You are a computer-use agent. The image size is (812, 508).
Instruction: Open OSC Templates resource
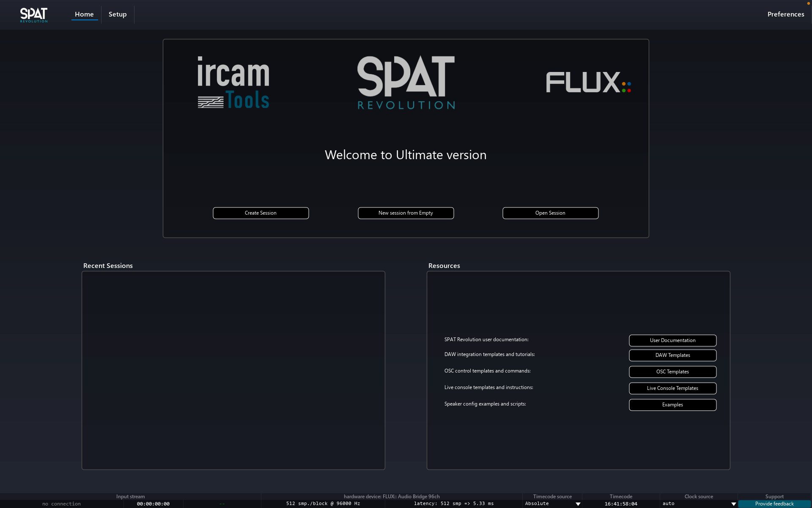[x=672, y=372]
